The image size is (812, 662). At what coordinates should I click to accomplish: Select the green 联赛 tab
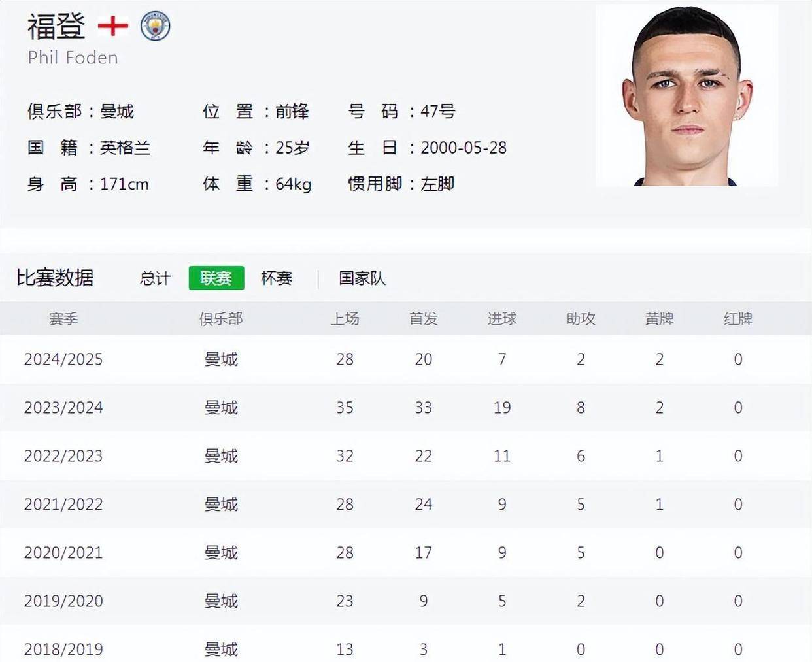click(x=216, y=278)
